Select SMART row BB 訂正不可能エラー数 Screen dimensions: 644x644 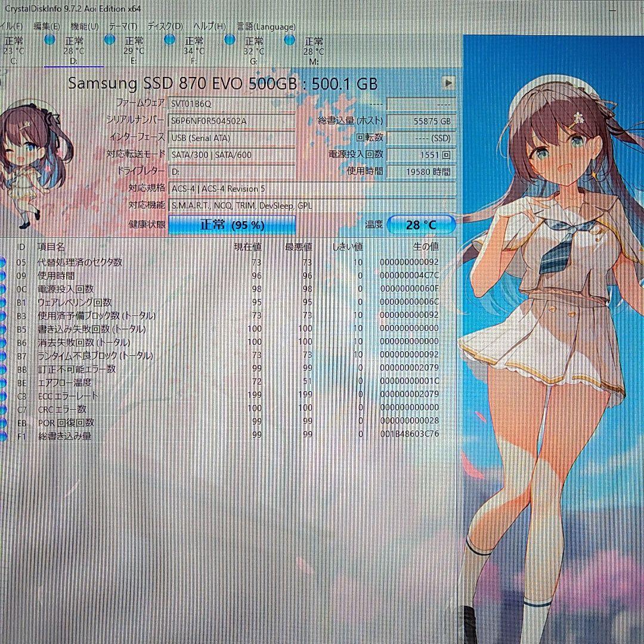pyautogui.click(x=228, y=369)
